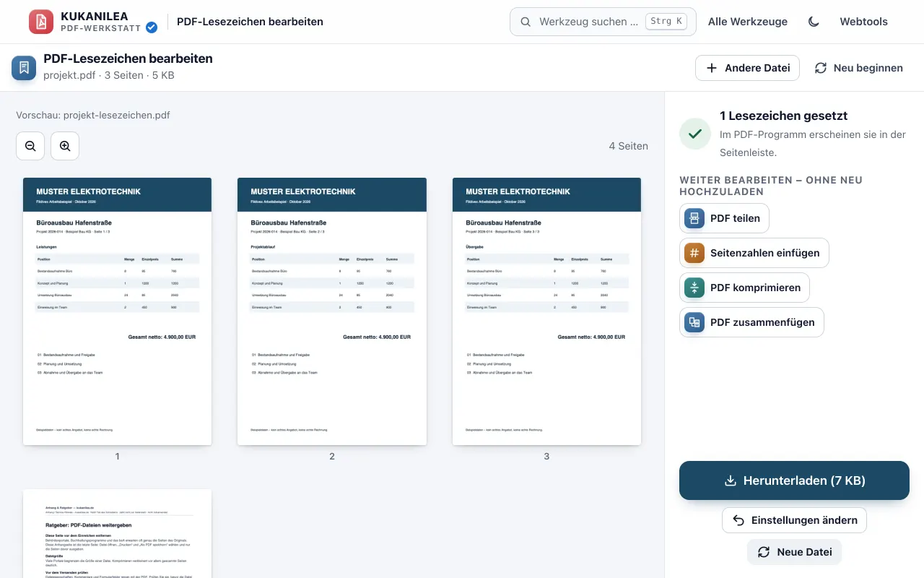Click the 'Vorschau: projekt-lesezeichen.pdf' label

(x=93, y=115)
